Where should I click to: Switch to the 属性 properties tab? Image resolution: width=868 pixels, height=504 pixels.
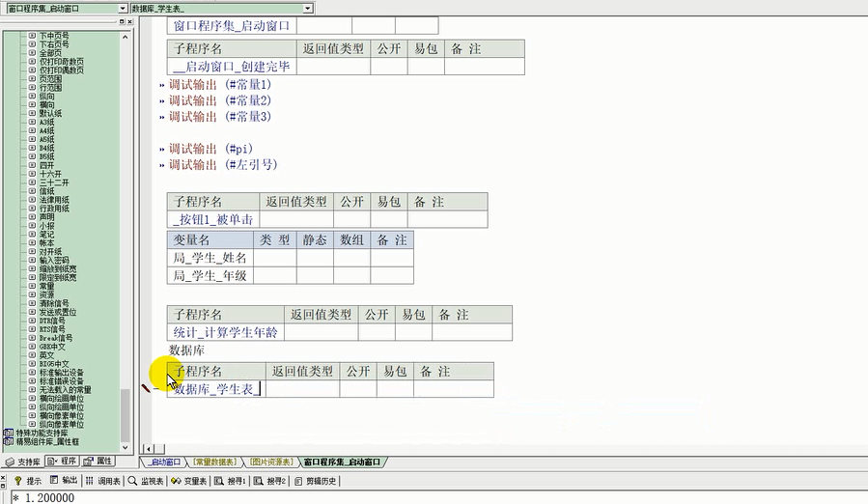[x=98, y=462]
